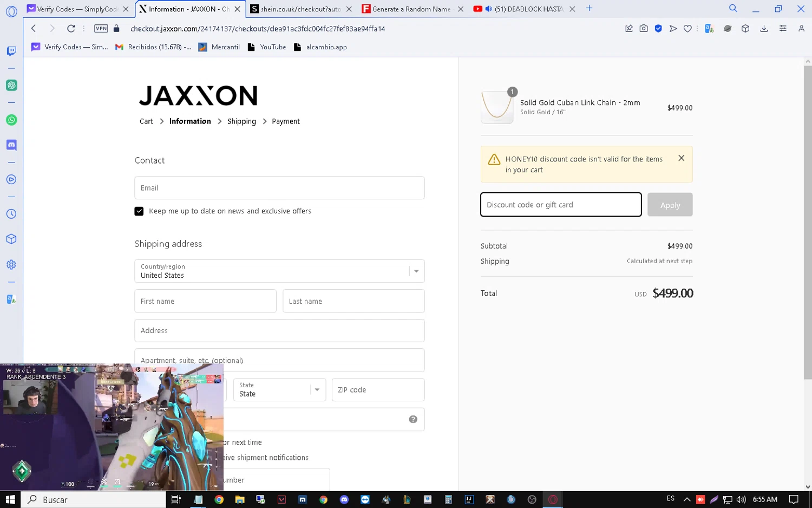The height and width of the screenshot is (508, 812).
Task: Reload the current page
Action: tap(71, 29)
